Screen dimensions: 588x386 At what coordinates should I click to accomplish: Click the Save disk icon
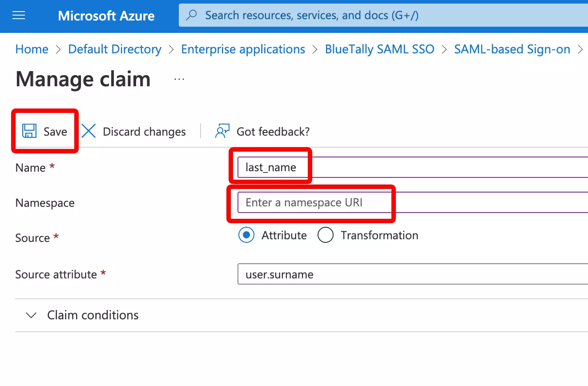pyautogui.click(x=29, y=131)
